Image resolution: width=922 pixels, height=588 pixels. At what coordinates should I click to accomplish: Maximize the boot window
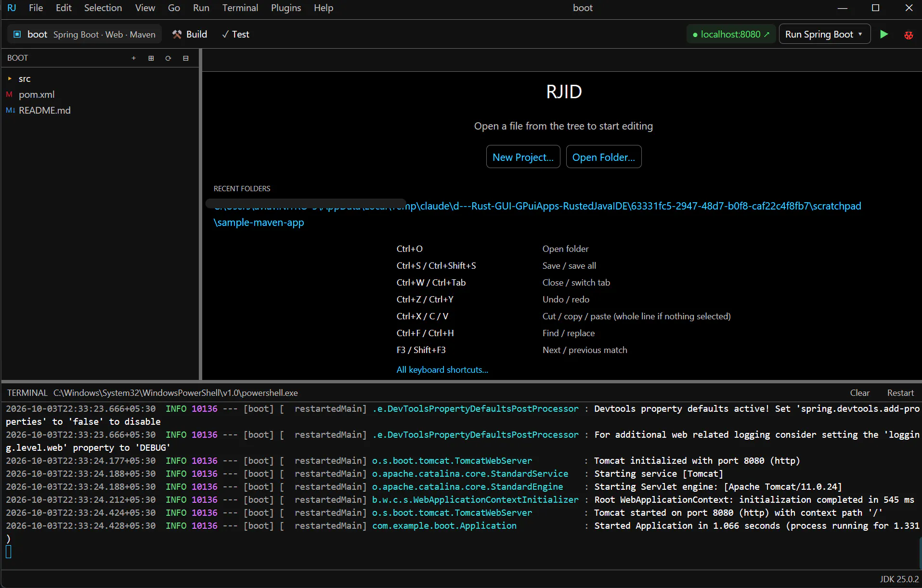(x=875, y=8)
